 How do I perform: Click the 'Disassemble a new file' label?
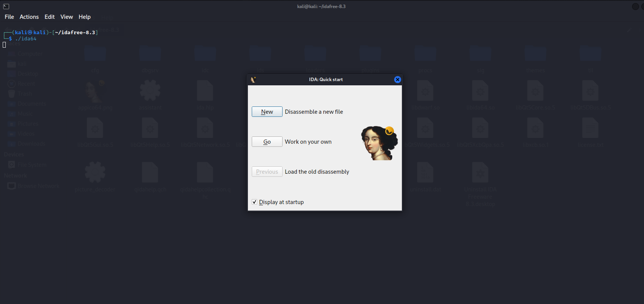tap(314, 112)
